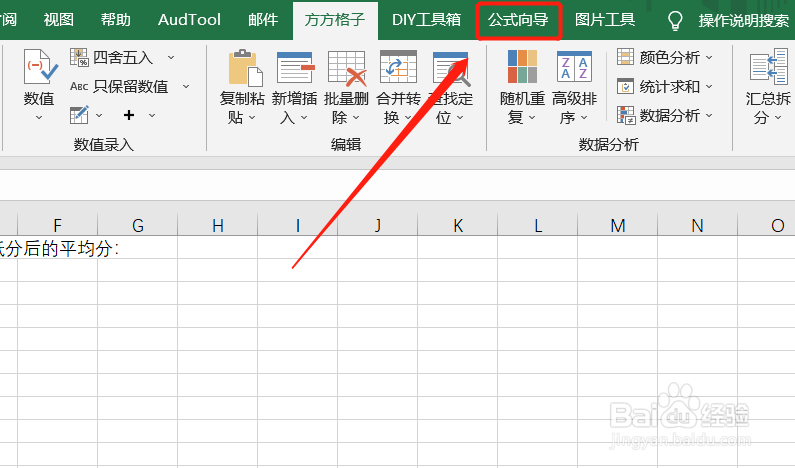Click the 颜色分析 icon

[x=625, y=57]
